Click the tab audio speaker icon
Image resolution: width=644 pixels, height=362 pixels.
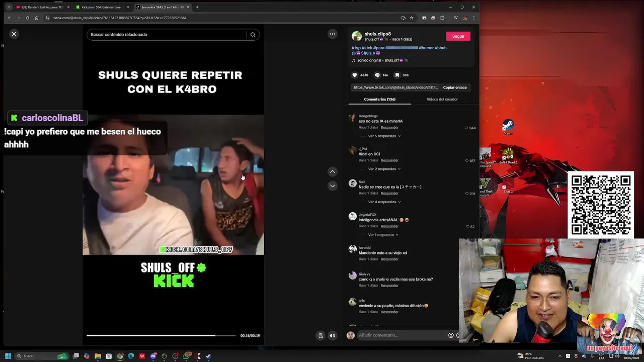tap(182, 7)
